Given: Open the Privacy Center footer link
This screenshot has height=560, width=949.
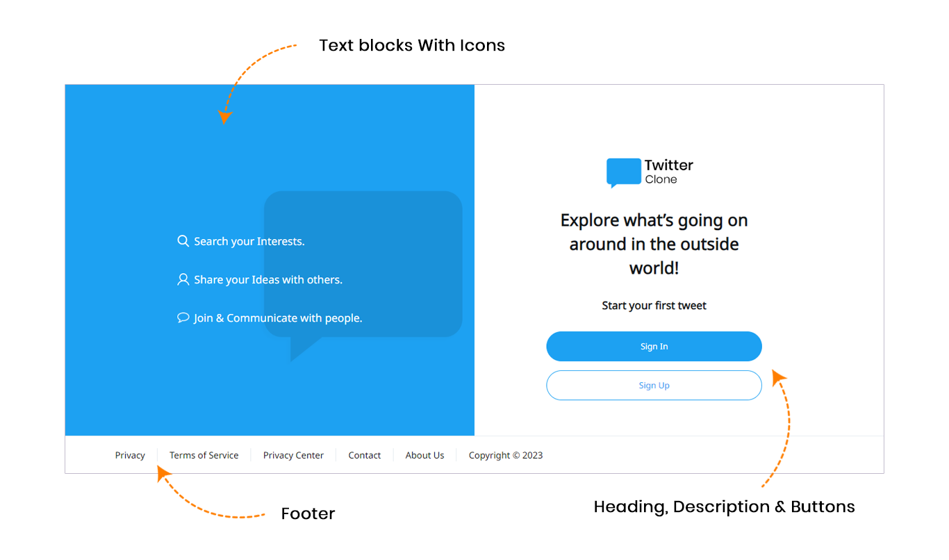Looking at the screenshot, I should (293, 456).
